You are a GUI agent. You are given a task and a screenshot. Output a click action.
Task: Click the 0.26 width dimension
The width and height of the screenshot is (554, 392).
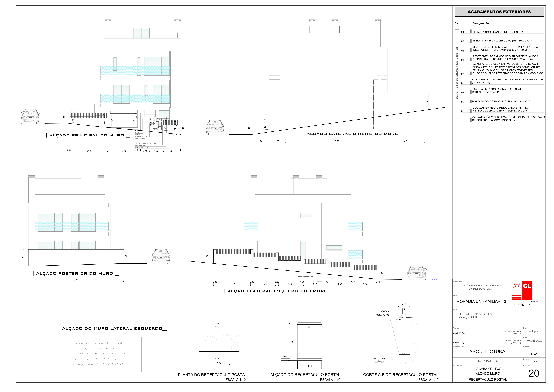310,366
